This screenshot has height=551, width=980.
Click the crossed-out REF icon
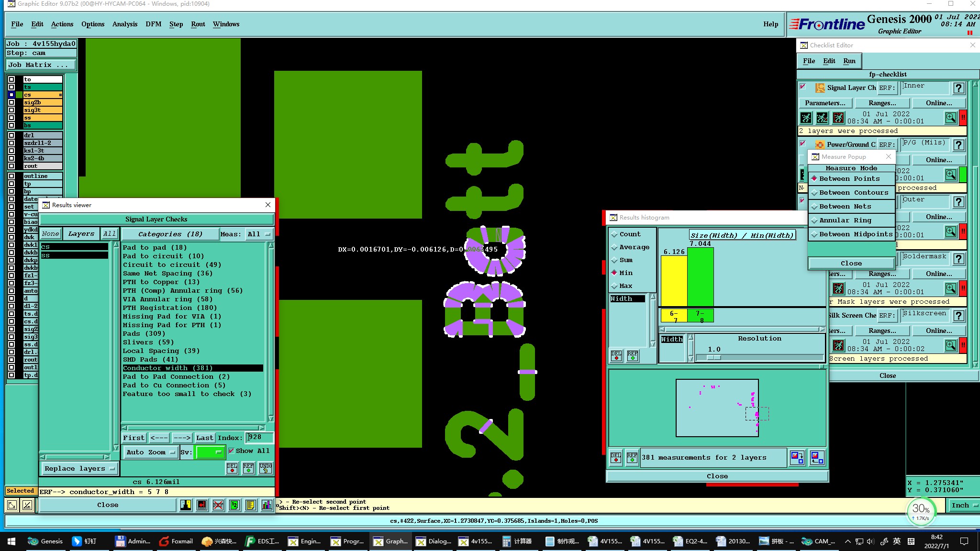(x=218, y=505)
